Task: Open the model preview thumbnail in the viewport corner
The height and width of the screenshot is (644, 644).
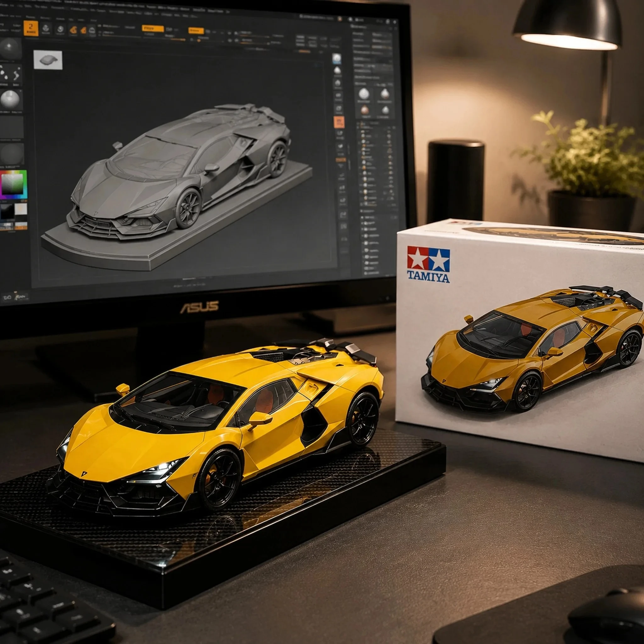Action: [48, 60]
